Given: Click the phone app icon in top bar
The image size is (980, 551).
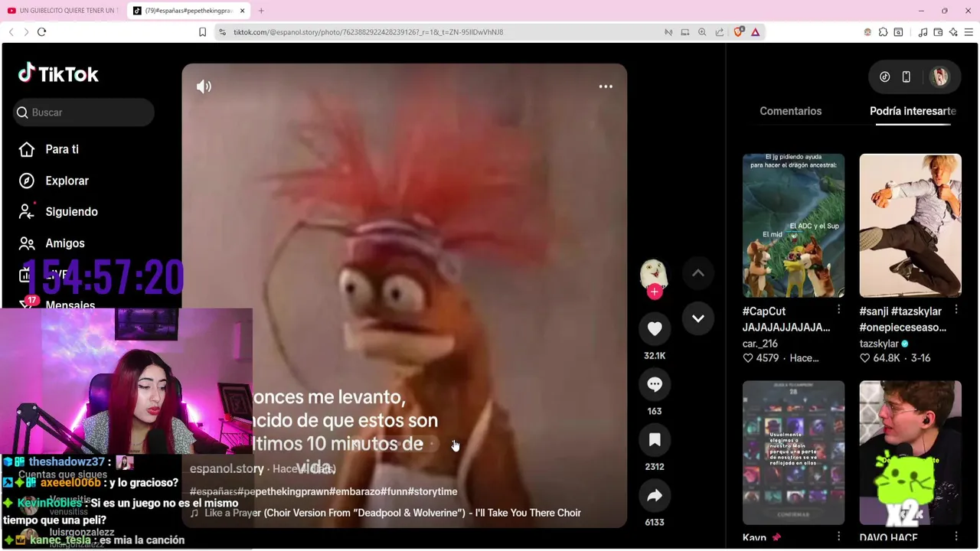Looking at the screenshot, I should point(906,77).
